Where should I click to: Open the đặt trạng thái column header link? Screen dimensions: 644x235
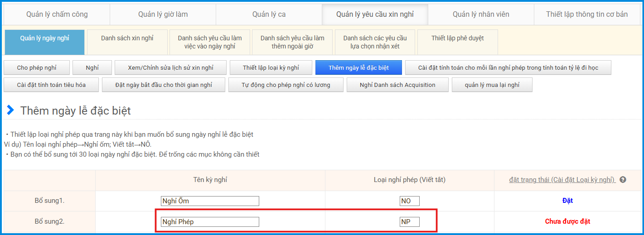click(562, 180)
